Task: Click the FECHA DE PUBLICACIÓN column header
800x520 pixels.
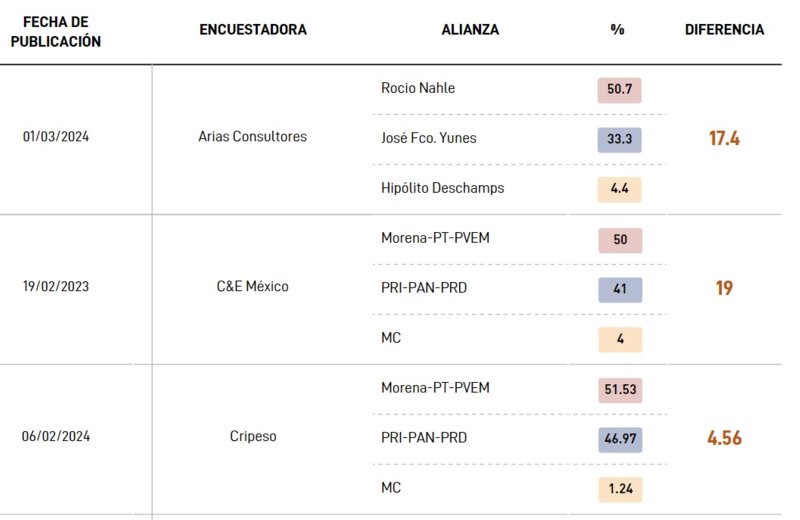Action: [56, 32]
